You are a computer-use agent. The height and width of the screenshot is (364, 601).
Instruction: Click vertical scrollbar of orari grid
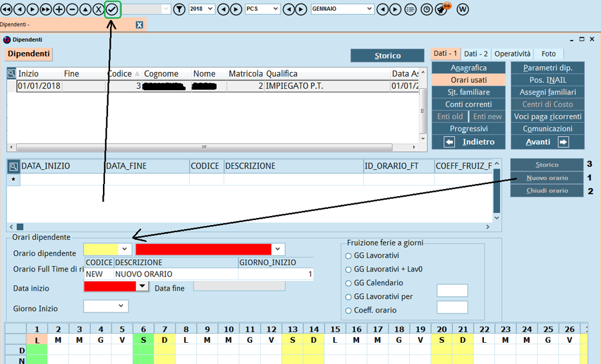[x=497, y=191]
